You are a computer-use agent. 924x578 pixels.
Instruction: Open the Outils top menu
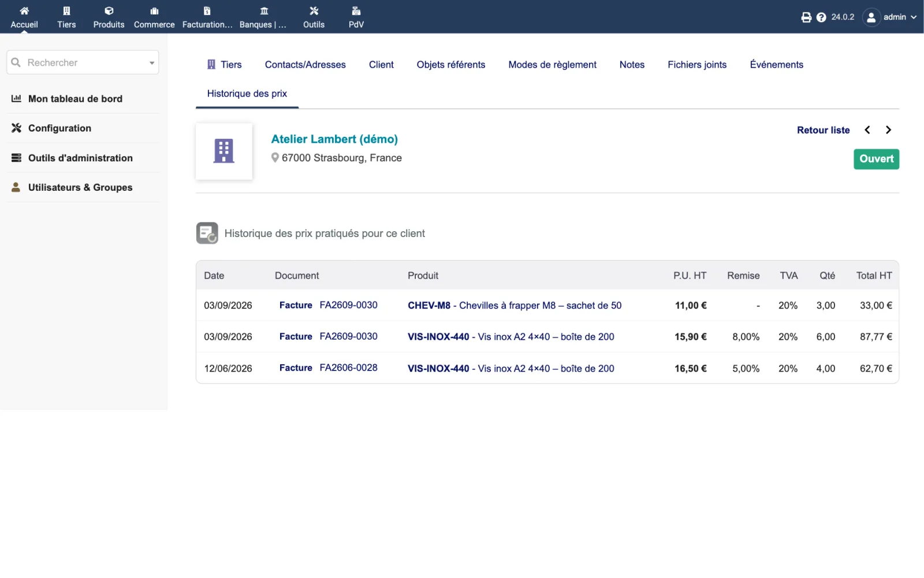[x=314, y=17]
